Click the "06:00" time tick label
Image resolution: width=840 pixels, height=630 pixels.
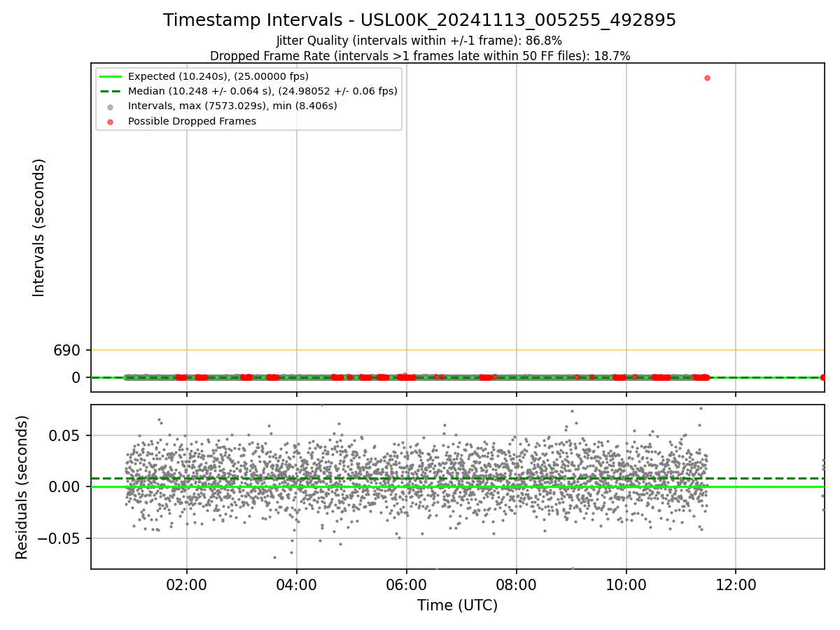(x=407, y=584)
